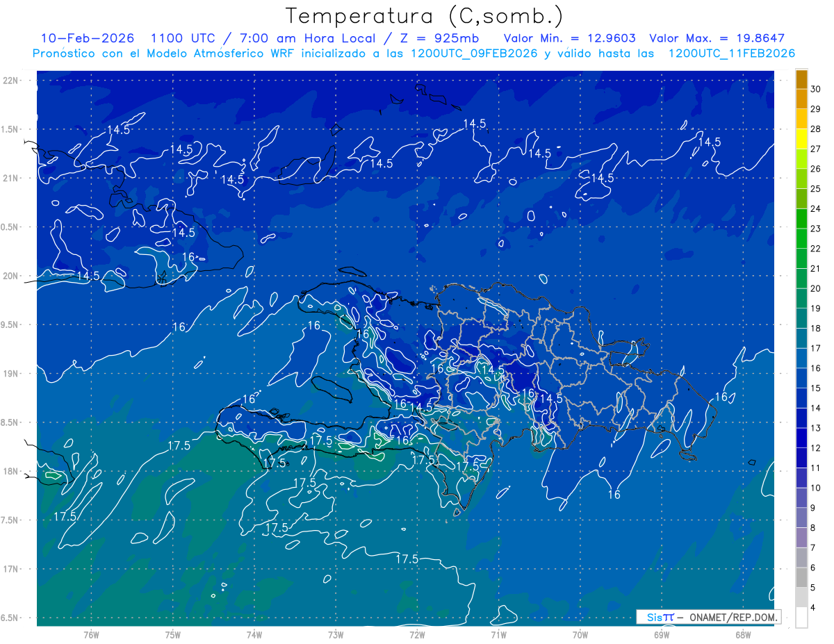Viewport: 834px width, 644px height.
Task: Click the "18N" latitude axis label
Action: [12, 472]
